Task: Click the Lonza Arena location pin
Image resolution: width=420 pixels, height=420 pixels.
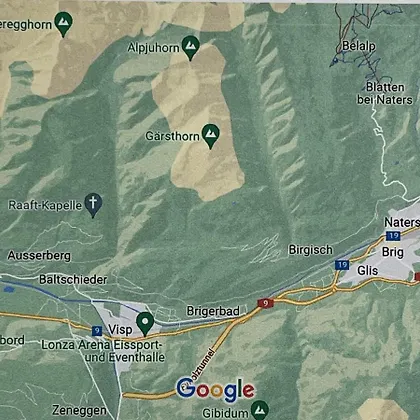Action: coord(145,324)
